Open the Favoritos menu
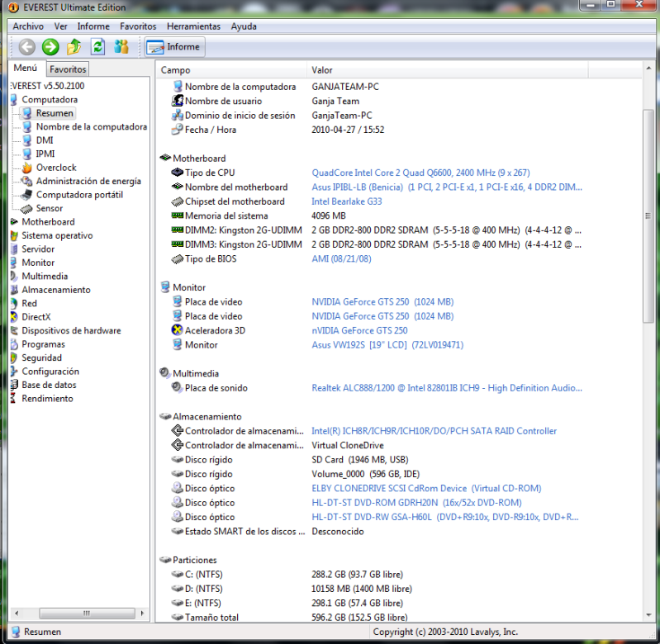The height and width of the screenshot is (644, 660). 138,26
